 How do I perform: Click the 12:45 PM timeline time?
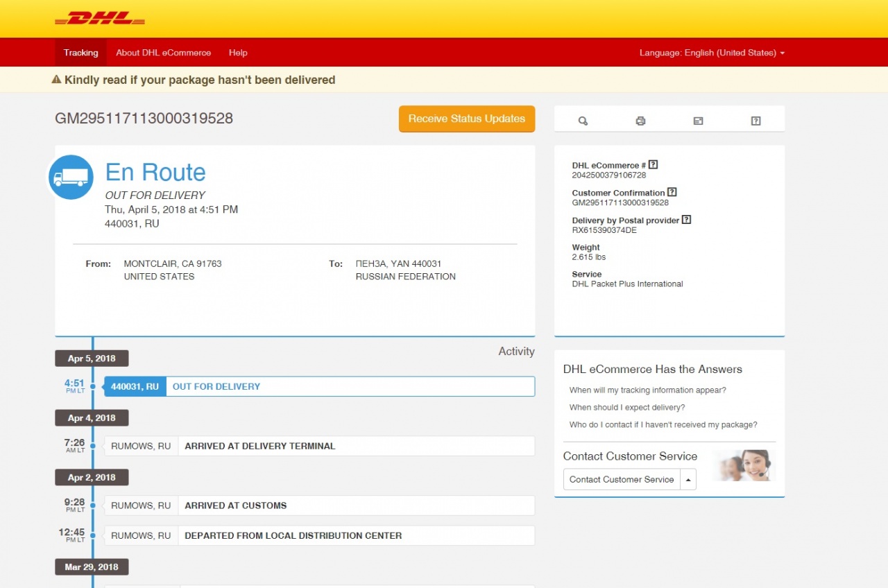72,535
